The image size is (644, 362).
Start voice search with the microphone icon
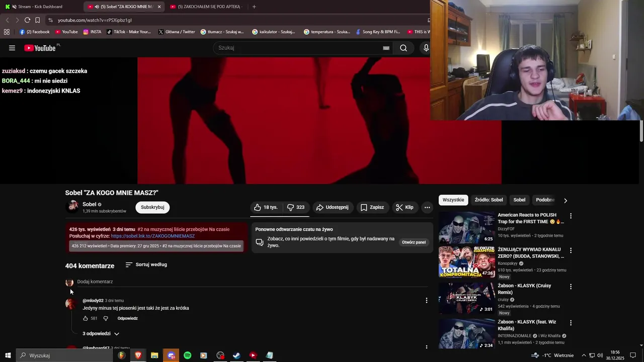click(426, 48)
